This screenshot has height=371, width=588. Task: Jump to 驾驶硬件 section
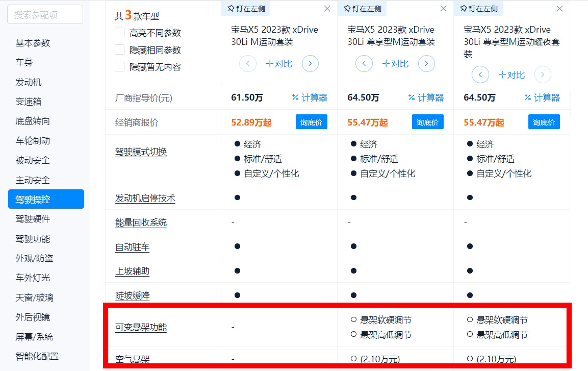[33, 219]
